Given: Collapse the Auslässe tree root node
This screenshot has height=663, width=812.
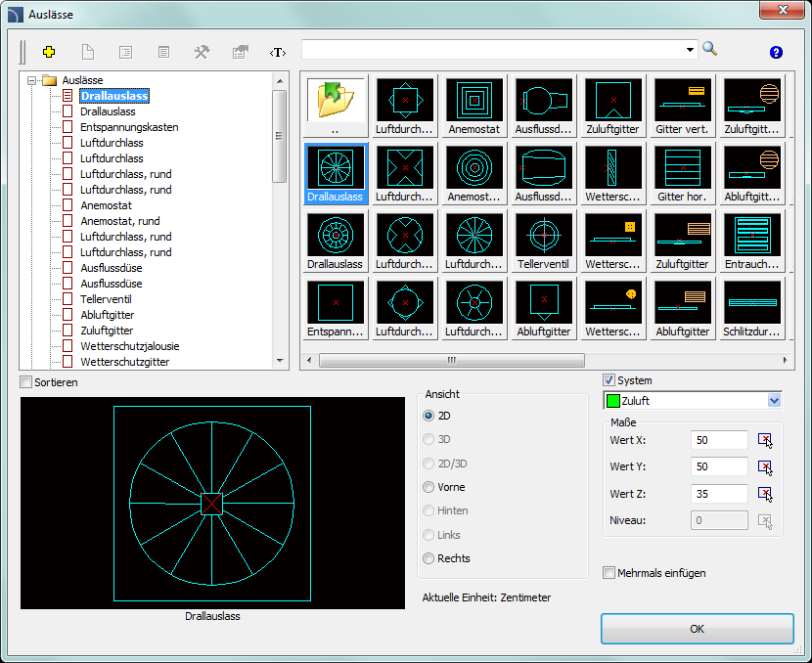Looking at the screenshot, I should click(x=32, y=80).
